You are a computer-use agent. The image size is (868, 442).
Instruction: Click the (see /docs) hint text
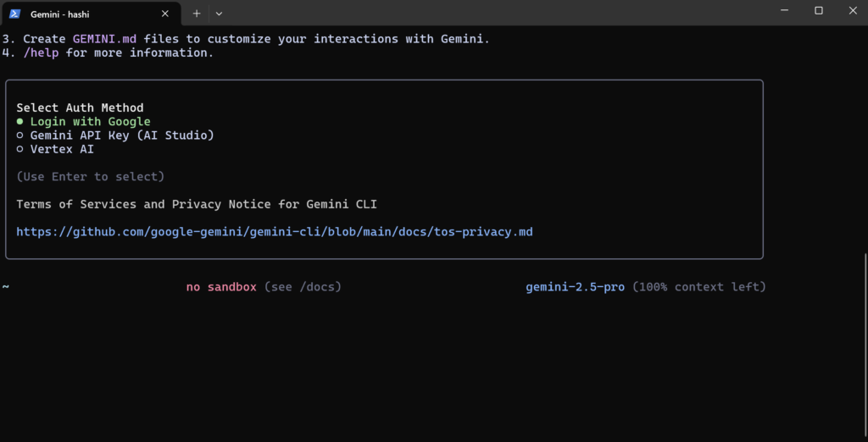click(x=303, y=287)
